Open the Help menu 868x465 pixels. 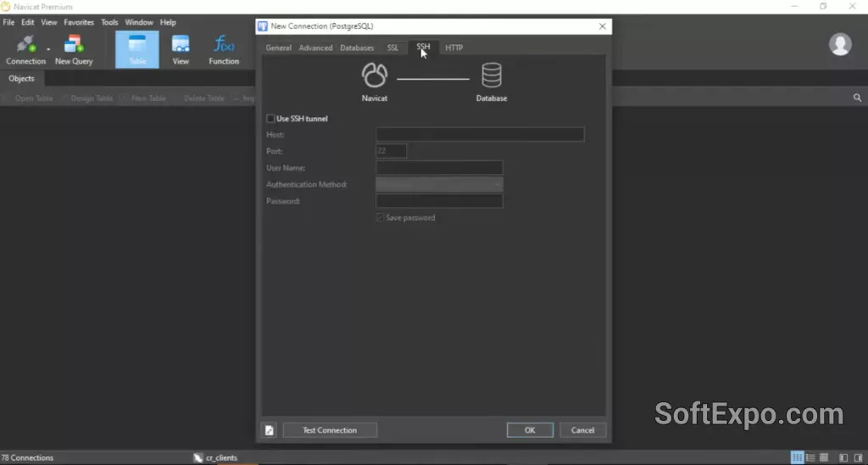pos(168,22)
